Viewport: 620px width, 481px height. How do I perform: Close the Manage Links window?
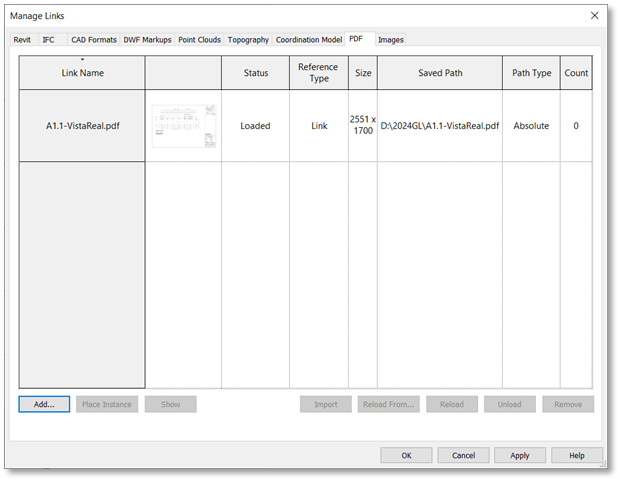[x=595, y=15]
